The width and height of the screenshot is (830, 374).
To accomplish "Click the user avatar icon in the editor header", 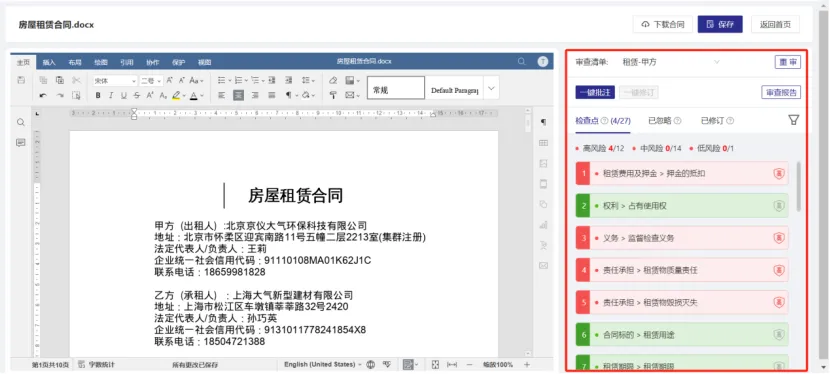I will [542, 62].
